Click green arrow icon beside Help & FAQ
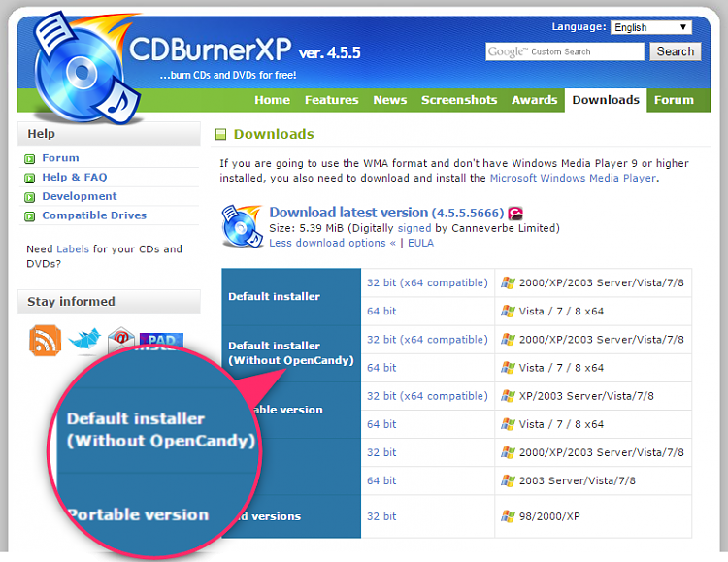Screen dimensions: 728x562 [x=30, y=179]
